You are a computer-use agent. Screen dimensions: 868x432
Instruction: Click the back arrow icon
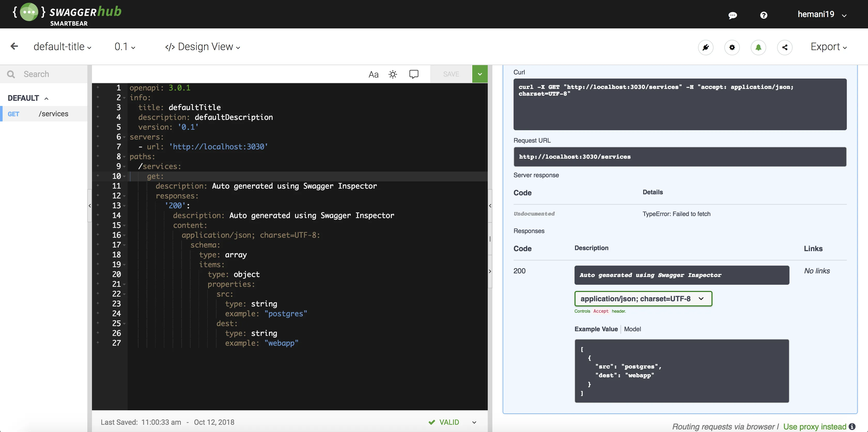[x=14, y=46]
